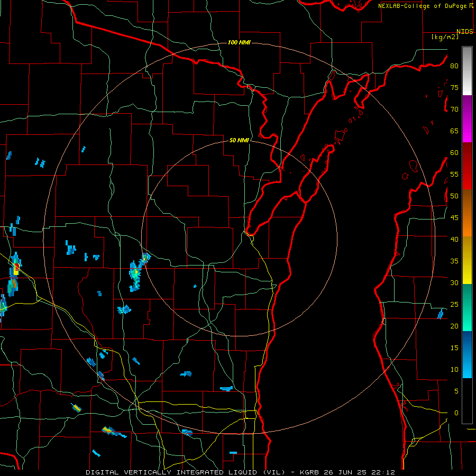Viewport: 476px width, 476px height.
Task: Click the 15 value on the VIL scale
Action: click(x=454, y=348)
